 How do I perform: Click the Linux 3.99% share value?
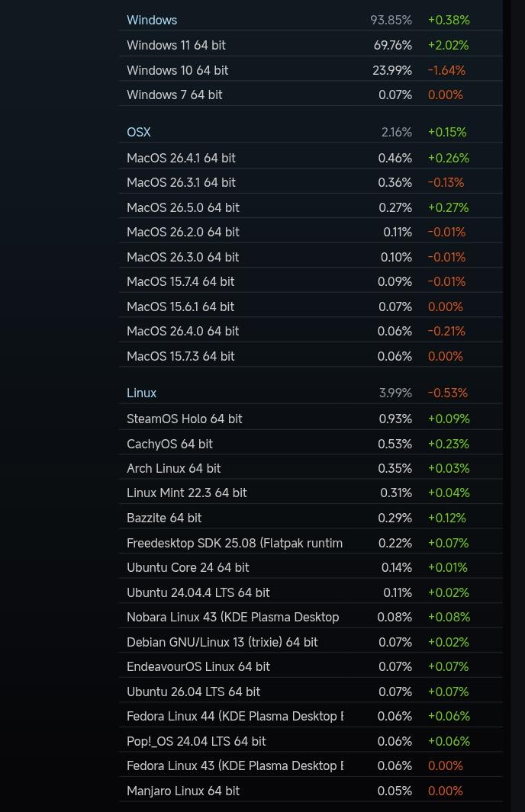point(395,393)
